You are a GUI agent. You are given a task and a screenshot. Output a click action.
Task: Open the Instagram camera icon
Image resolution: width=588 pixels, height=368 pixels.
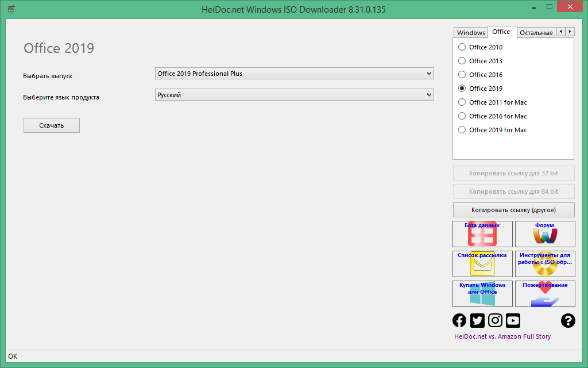495,320
